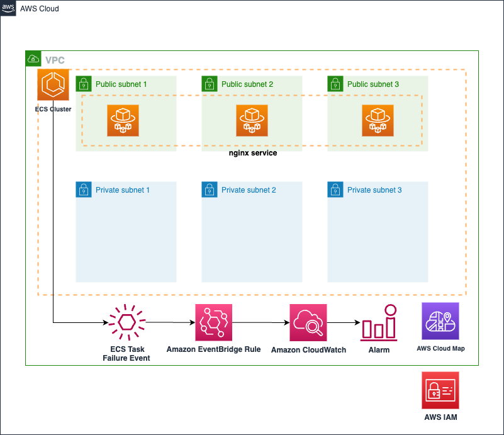Click the Public subnet 1 lock icon

pos(84,84)
